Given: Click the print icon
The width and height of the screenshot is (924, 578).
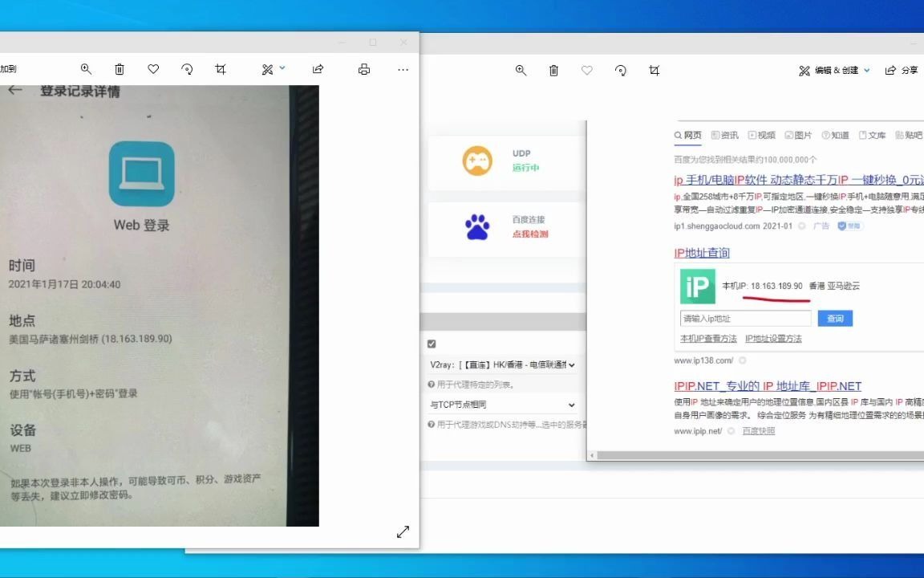Looking at the screenshot, I should [x=364, y=69].
